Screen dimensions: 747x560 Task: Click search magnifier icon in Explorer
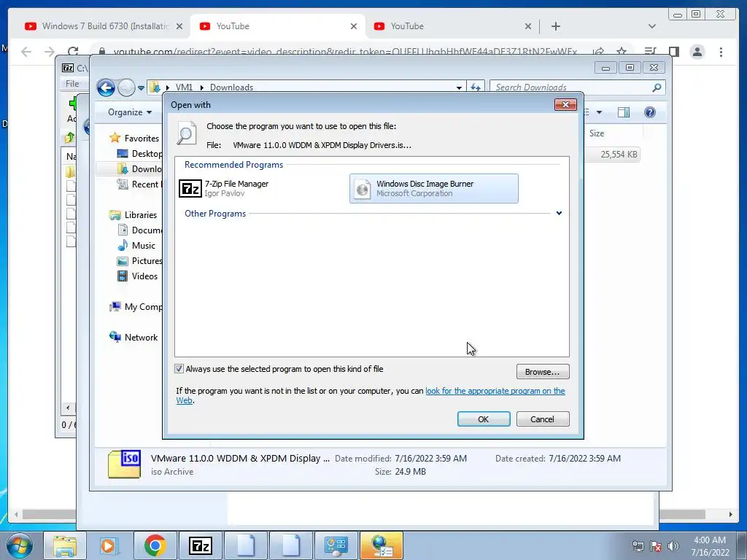tap(657, 87)
